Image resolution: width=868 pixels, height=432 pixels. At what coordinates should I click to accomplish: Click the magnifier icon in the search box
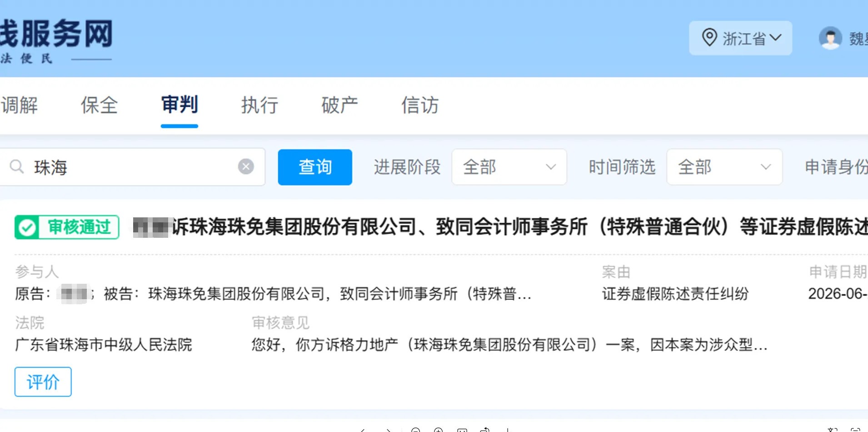[x=17, y=167]
